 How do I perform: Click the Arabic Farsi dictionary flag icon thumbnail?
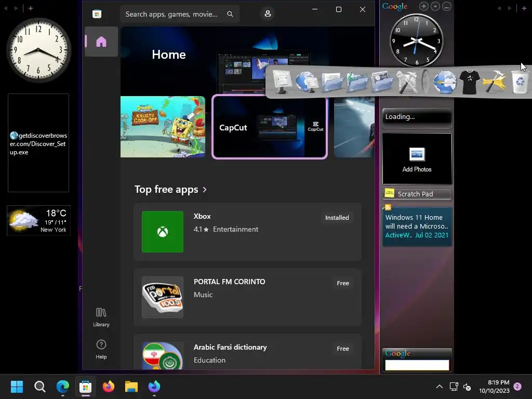point(163,355)
